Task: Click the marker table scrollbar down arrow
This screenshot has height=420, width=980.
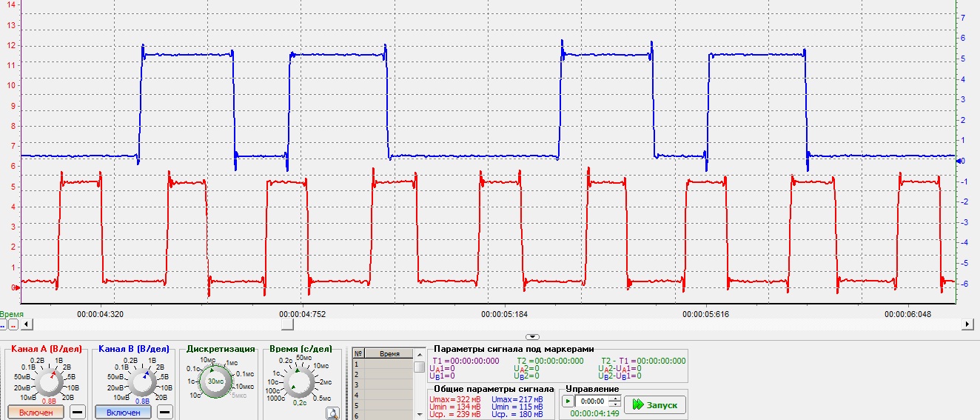Action: [x=419, y=414]
